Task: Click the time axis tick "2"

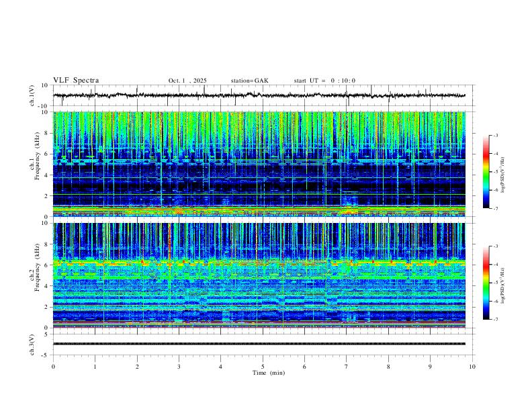Action: pos(137,367)
